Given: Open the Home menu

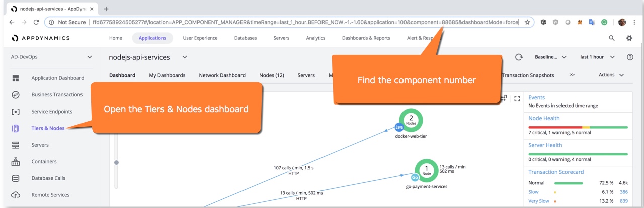Looking at the screenshot, I should 116,38.
